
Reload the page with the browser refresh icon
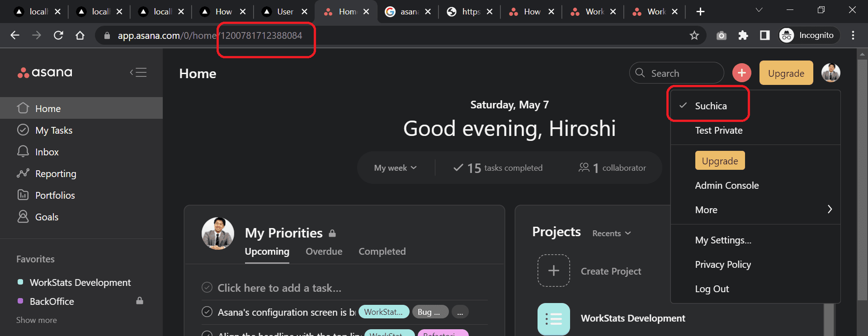(x=58, y=35)
